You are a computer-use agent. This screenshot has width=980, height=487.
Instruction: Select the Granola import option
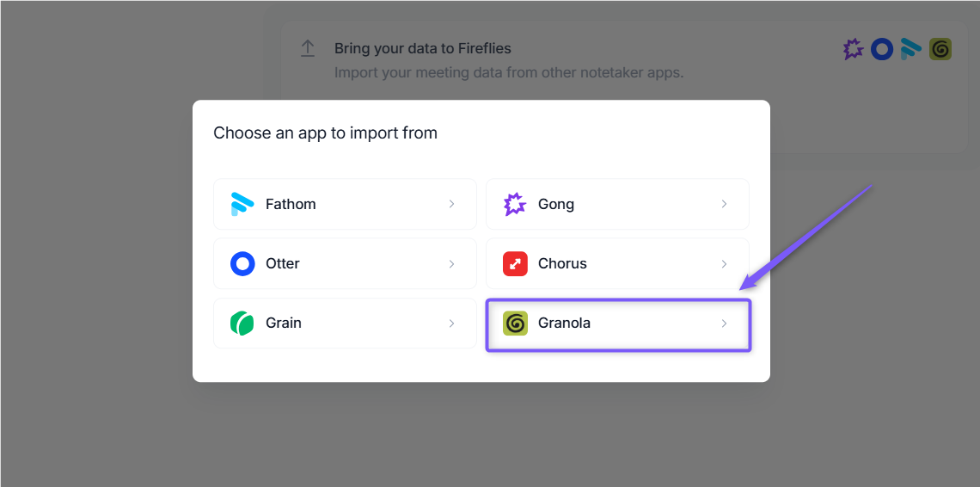coord(617,324)
